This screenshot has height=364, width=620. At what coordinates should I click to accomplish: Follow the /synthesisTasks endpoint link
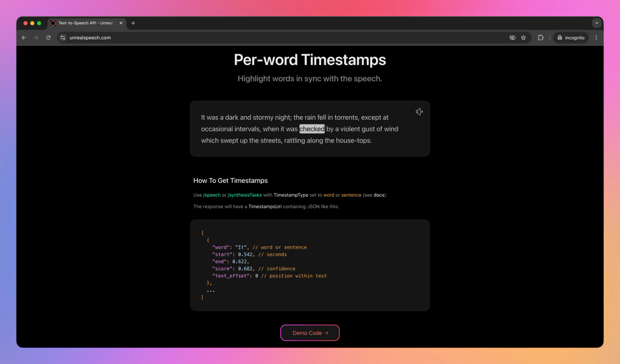point(244,195)
